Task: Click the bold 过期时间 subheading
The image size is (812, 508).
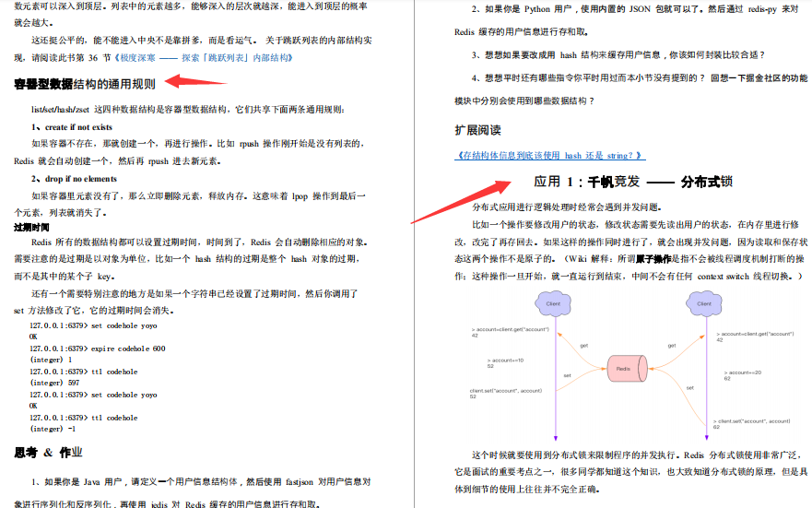Action: 31,228
